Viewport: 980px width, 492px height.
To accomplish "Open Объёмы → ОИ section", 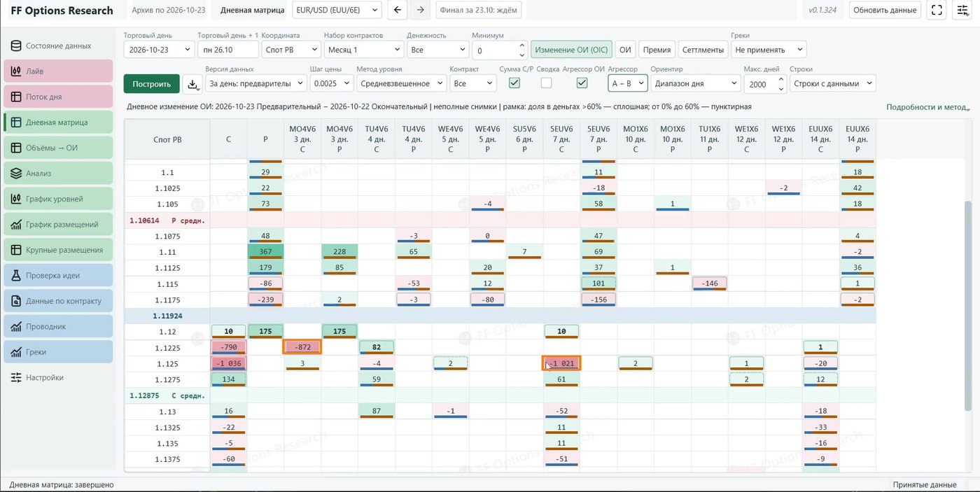I will tap(58, 148).
